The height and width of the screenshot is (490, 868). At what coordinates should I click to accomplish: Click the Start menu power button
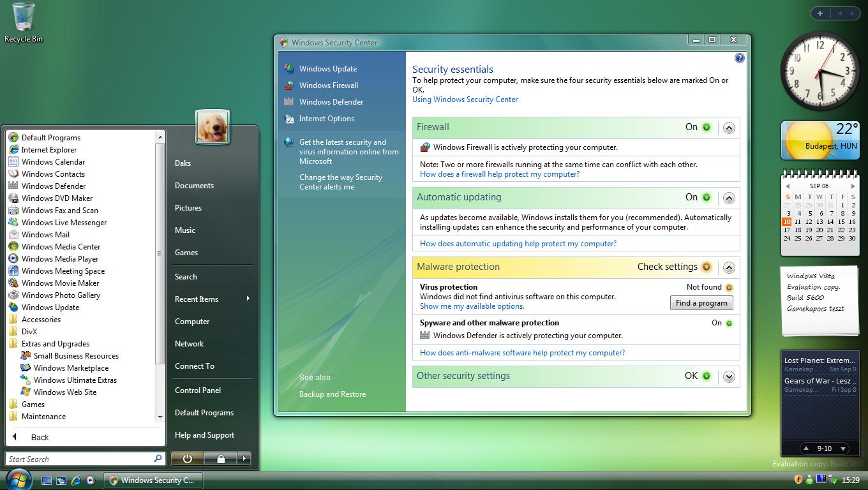click(187, 458)
